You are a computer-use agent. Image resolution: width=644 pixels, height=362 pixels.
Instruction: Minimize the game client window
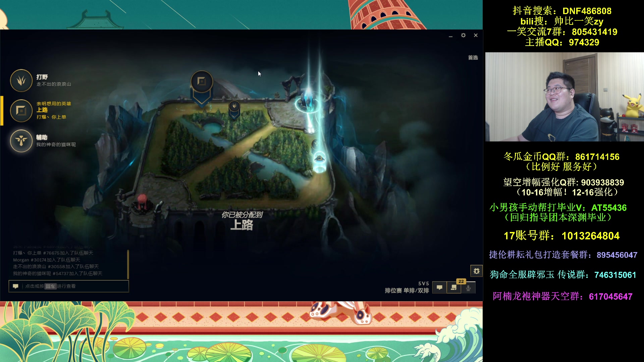pyautogui.click(x=451, y=36)
